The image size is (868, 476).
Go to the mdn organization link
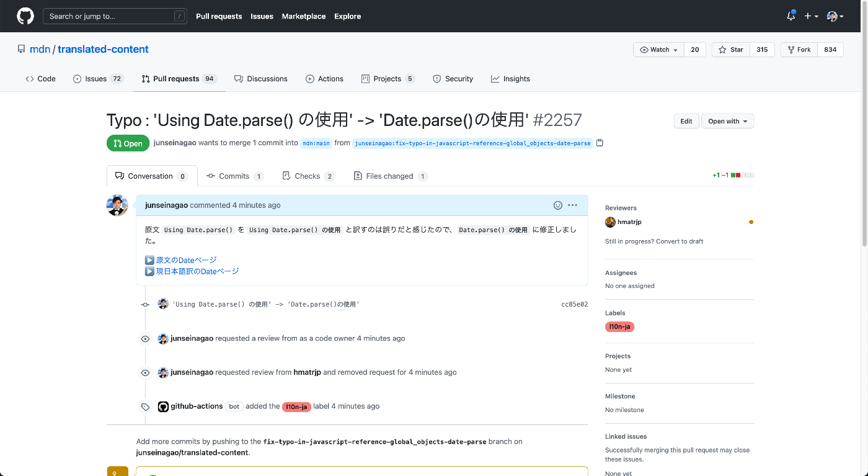[40, 49]
